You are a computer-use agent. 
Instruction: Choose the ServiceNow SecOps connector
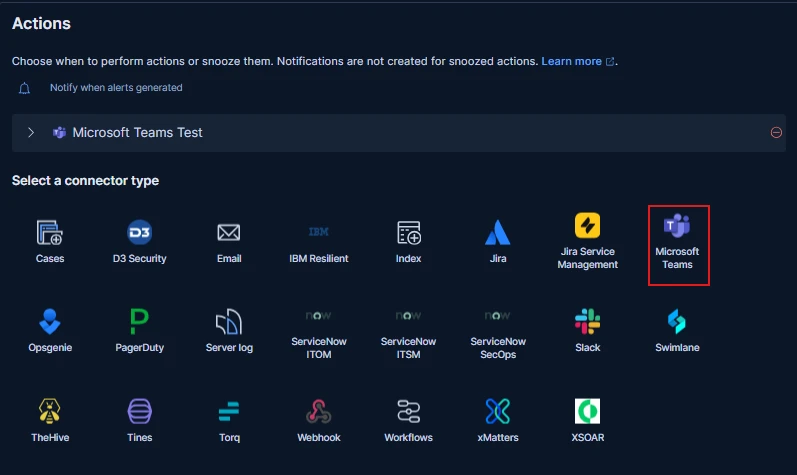pyautogui.click(x=498, y=334)
